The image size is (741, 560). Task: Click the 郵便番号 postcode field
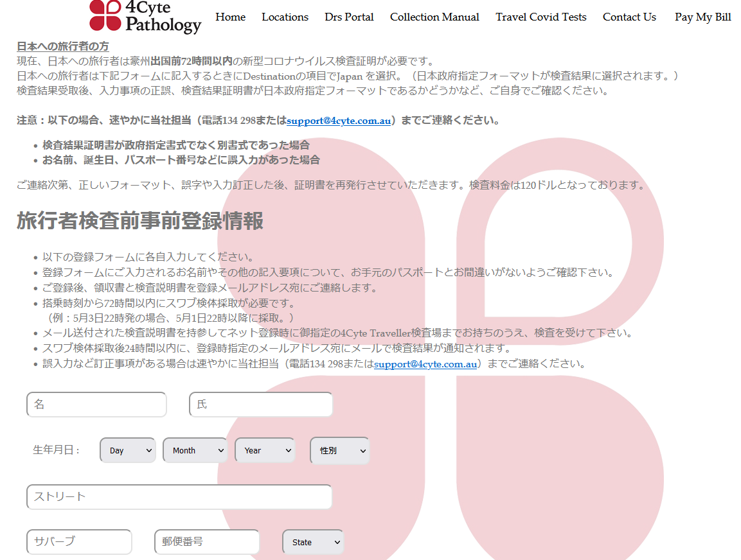206,542
